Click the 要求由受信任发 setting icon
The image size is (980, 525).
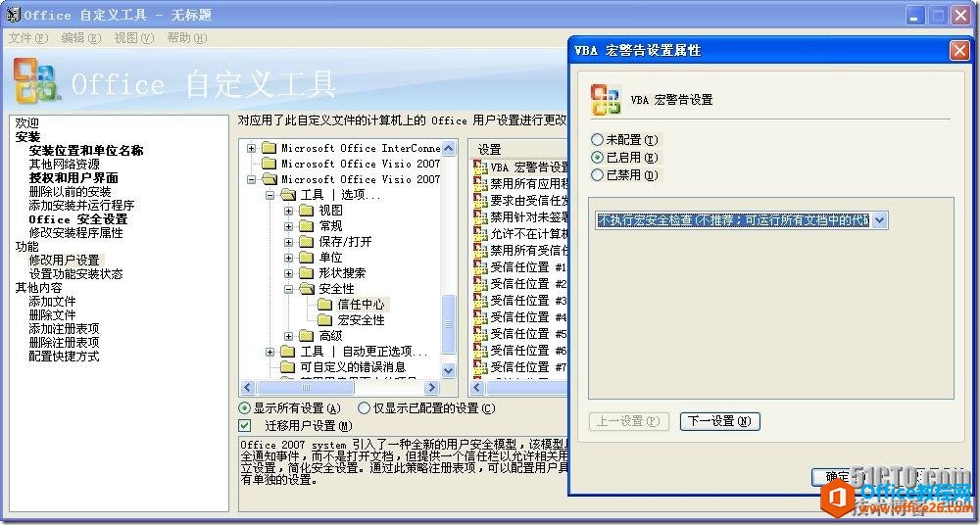coord(480,201)
